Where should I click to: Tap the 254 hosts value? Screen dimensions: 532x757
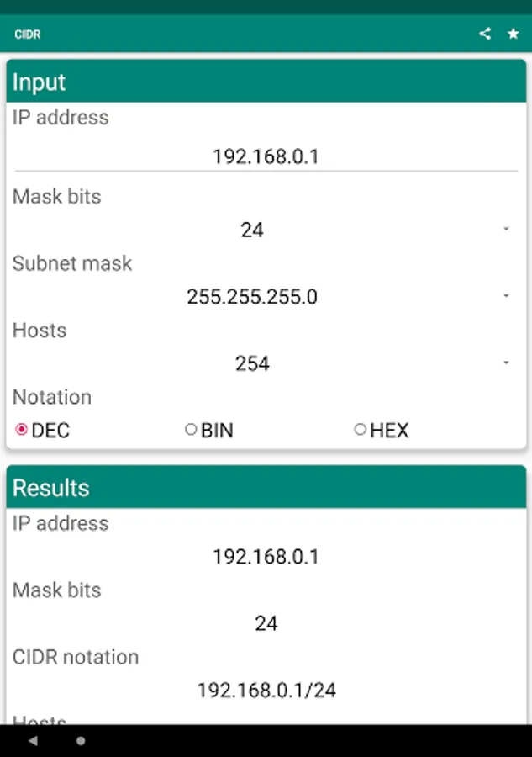[x=252, y=363]
